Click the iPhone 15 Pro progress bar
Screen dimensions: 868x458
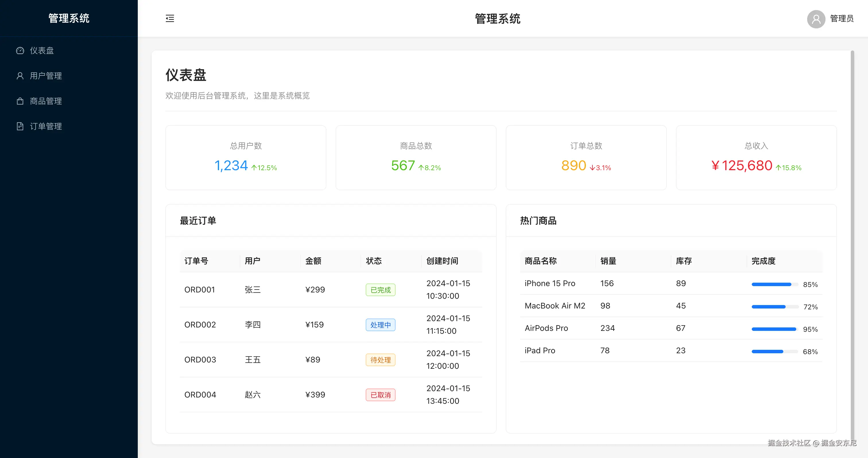pyautogui.click(x=774, y=285)
